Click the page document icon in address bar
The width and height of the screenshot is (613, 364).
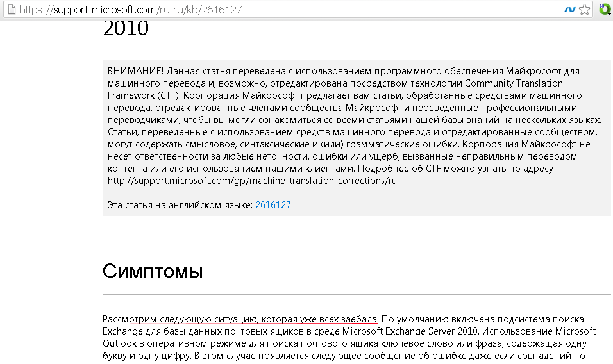[x=12, y=10]
